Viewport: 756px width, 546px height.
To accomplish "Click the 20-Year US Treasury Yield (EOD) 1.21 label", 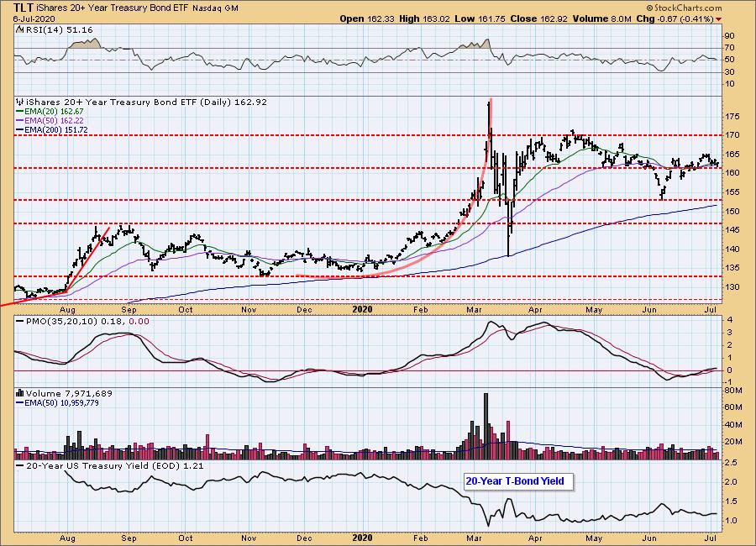I will (x=115, y=466).
